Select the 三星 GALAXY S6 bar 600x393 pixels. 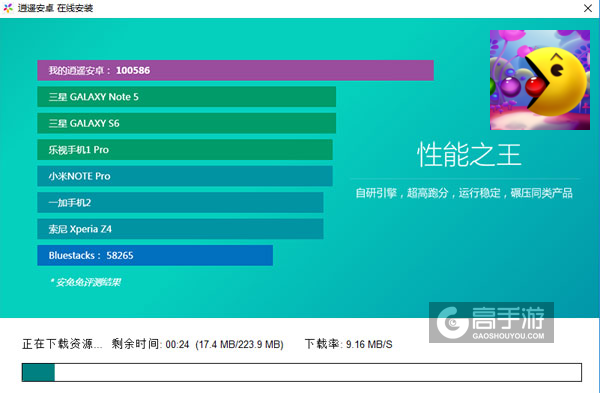pos(187,123)
